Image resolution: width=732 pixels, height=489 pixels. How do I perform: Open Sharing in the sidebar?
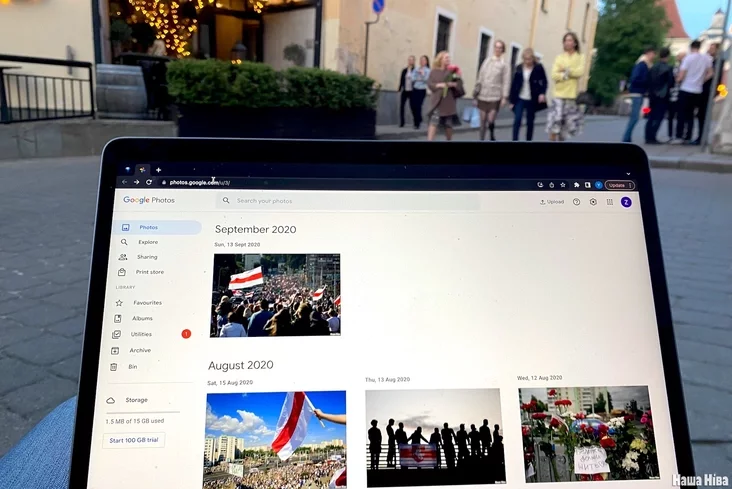point(147,257)
